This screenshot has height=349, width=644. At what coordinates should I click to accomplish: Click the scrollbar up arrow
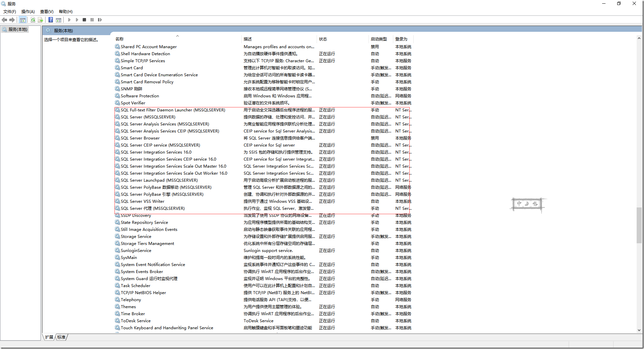639,38
